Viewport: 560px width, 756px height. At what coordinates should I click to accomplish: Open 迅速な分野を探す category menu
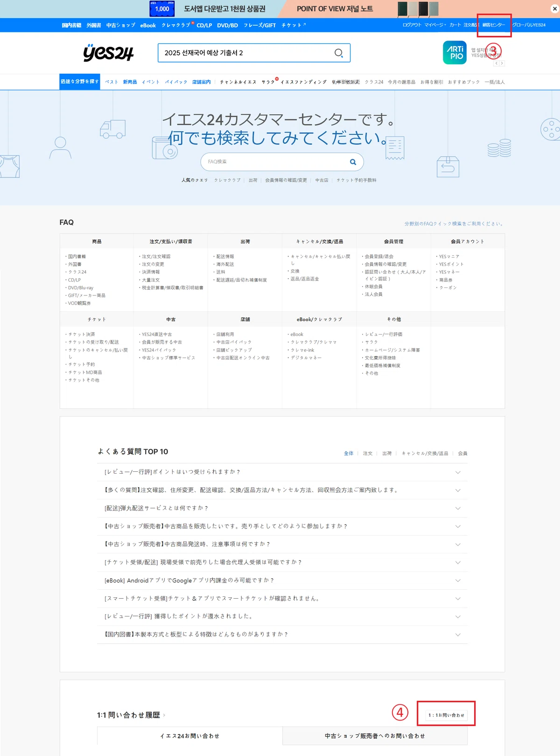[79, 82]
